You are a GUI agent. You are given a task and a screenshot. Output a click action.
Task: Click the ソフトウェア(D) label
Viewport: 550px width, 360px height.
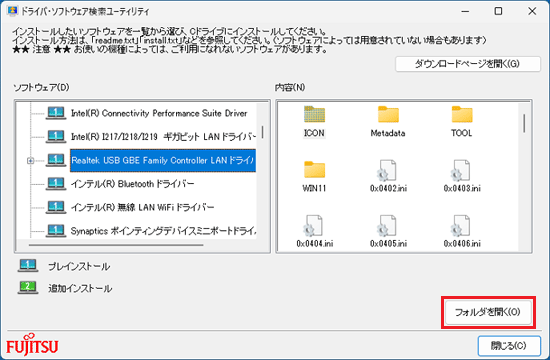[41, 87]
